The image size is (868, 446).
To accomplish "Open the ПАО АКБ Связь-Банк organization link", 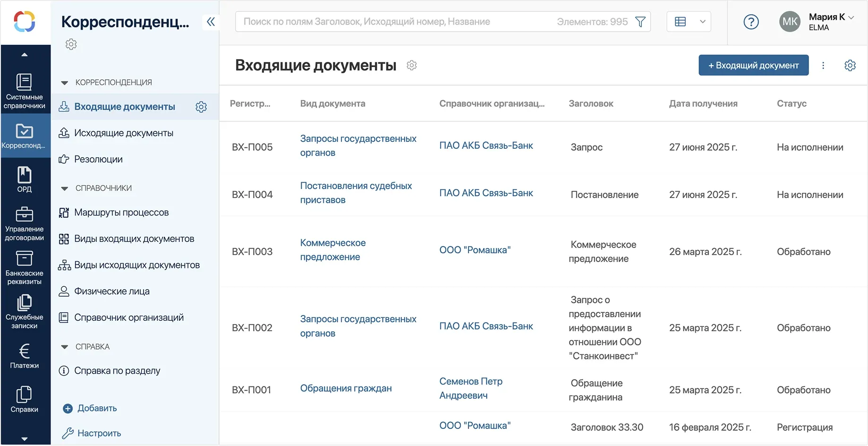I will [486, 146].
